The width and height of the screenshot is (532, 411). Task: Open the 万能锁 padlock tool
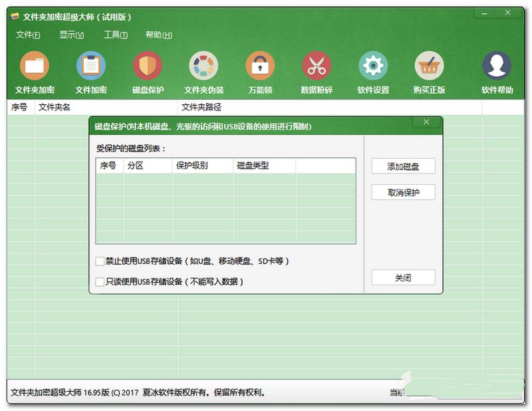260,72
